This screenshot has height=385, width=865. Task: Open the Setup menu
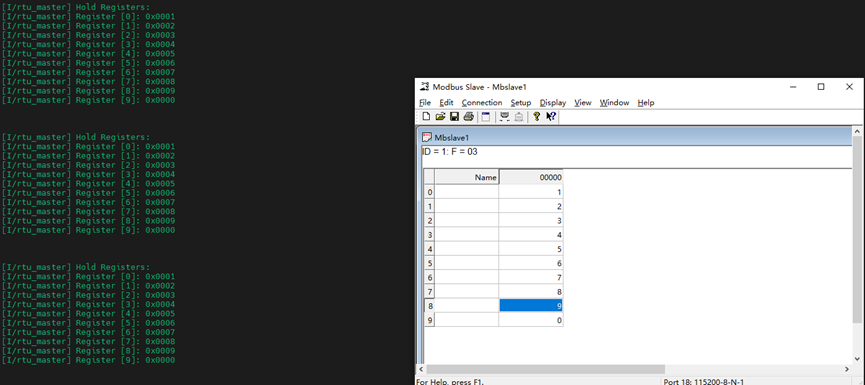coord(521,103)
